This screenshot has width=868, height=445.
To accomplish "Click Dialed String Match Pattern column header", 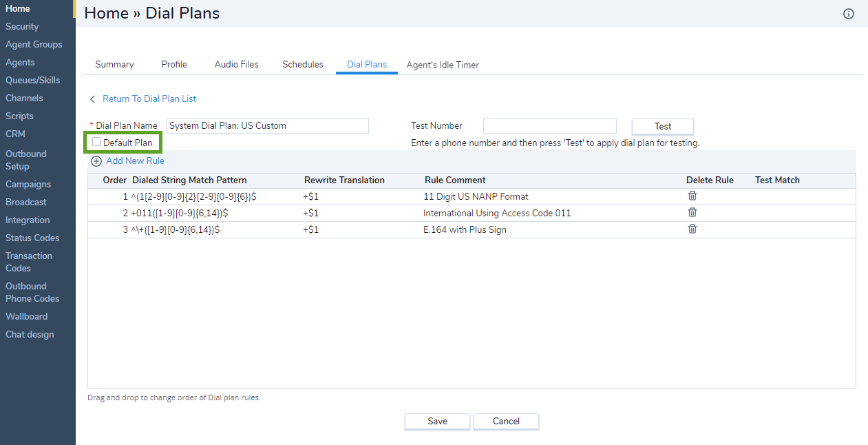I will [x=189, y=180].
